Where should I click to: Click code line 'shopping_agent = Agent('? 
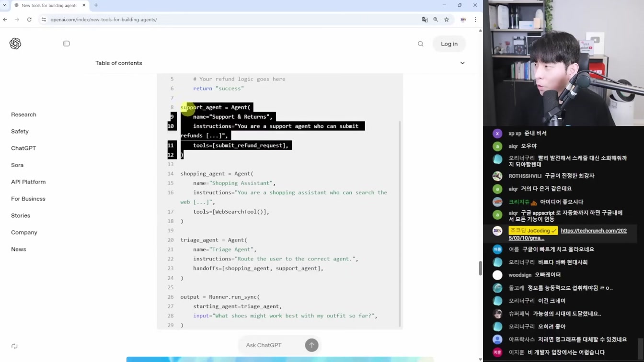pos(217,173)
